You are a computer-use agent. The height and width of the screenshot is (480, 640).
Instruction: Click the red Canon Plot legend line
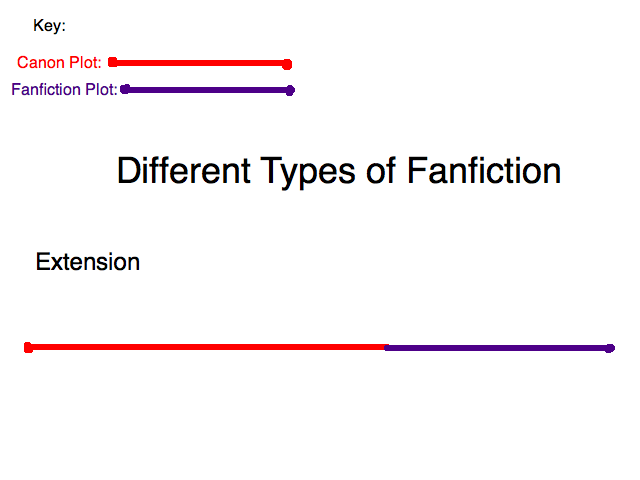pos(200,63)
